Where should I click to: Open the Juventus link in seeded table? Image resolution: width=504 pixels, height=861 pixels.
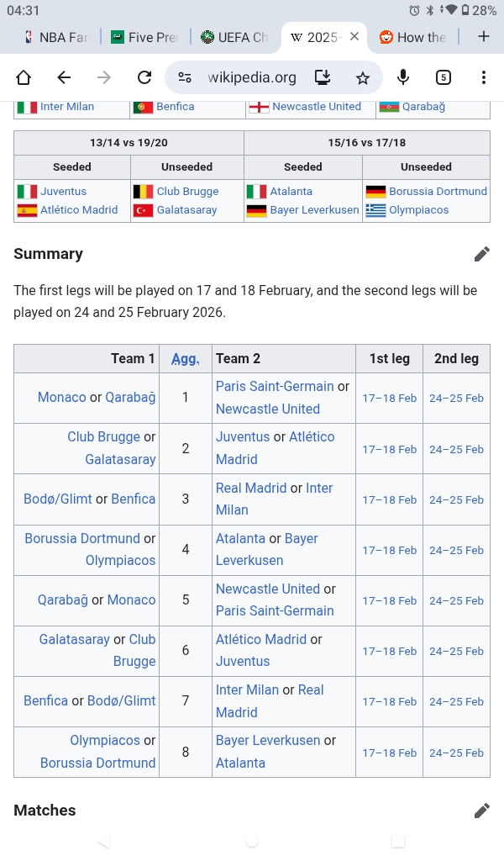[63, 192]
